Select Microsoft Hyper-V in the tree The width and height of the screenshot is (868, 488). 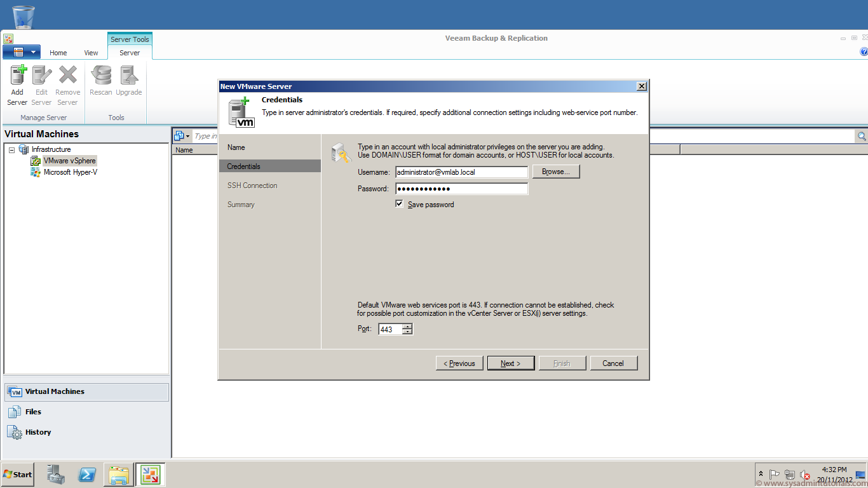point(70,172)
